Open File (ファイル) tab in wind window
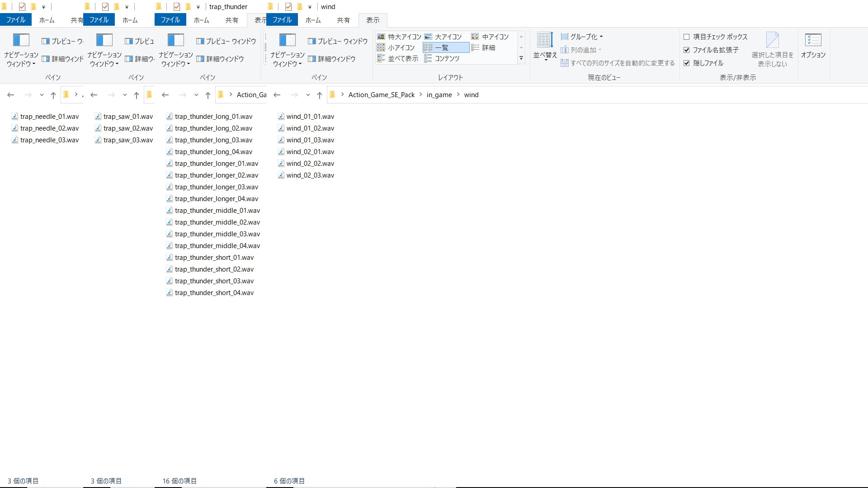This screenshot has width=868, height=488. (x=282, y=20)
